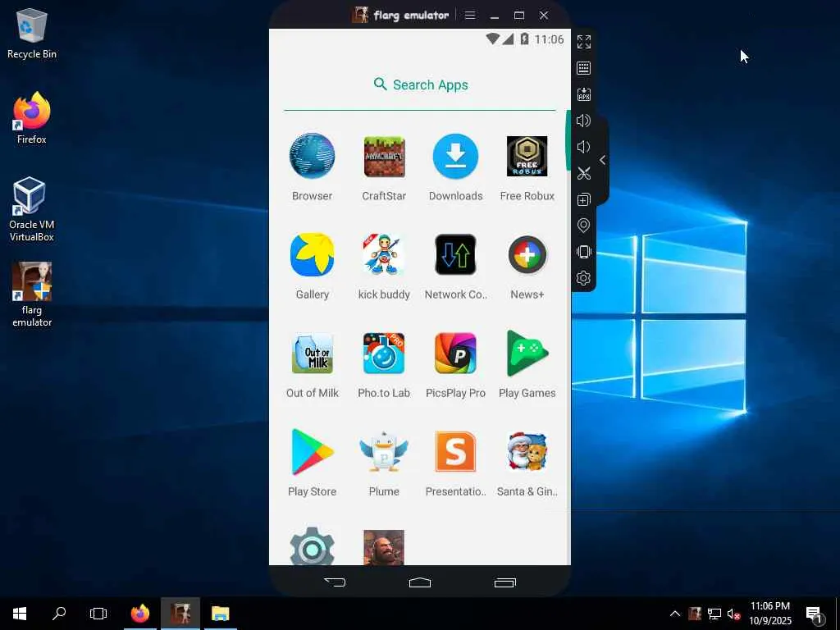Open Task View on taskbar

pos(98,614)
